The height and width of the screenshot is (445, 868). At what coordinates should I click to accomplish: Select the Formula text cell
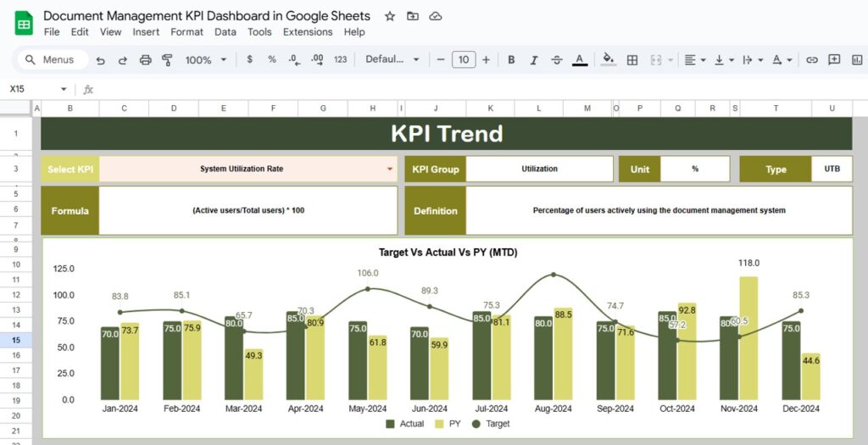[x=248, y=210]
